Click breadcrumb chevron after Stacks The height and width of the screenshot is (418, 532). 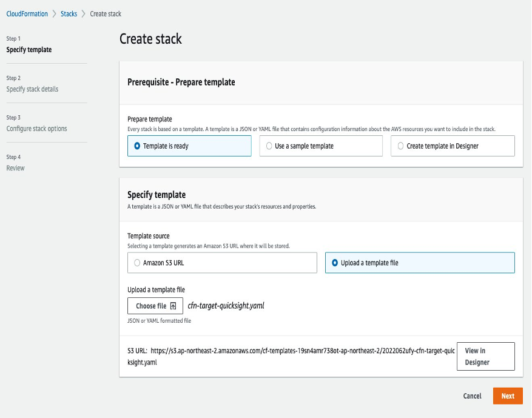84,14
